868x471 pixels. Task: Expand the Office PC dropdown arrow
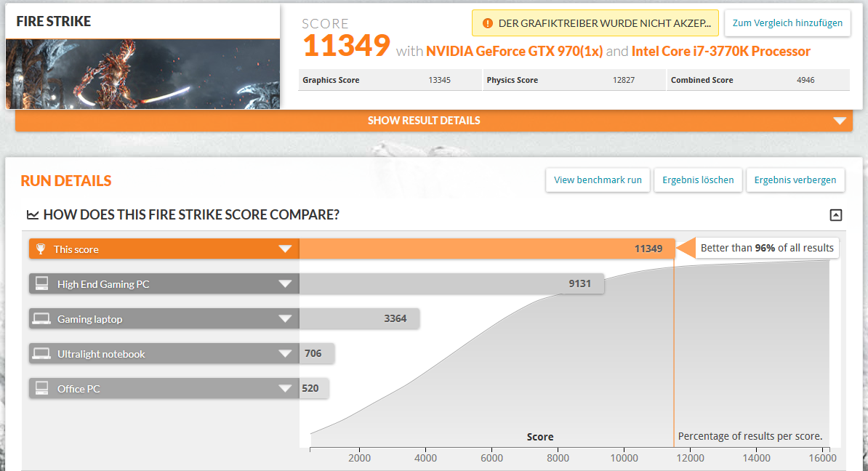[285, 389]
